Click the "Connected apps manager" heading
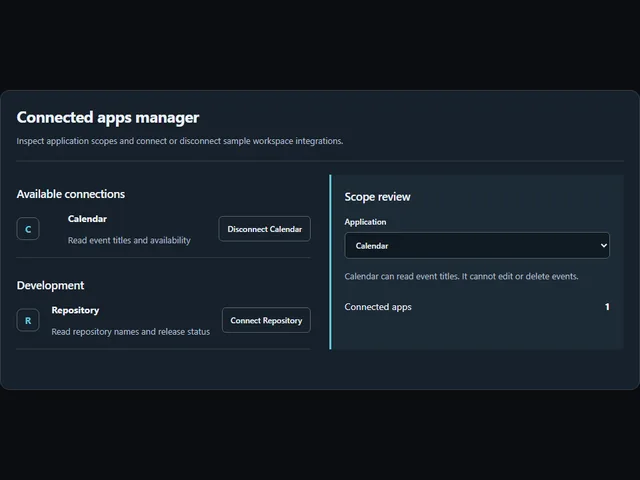Screen dimensions: 640x480 (x=108, y=118)
